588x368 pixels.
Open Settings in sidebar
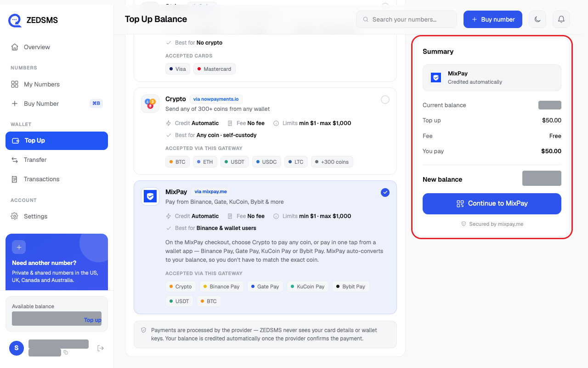57,216
